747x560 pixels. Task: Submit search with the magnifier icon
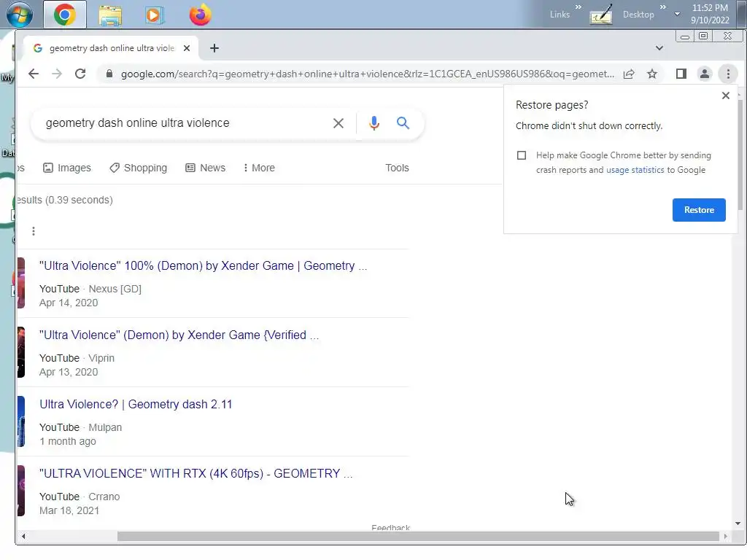[403, 123]
